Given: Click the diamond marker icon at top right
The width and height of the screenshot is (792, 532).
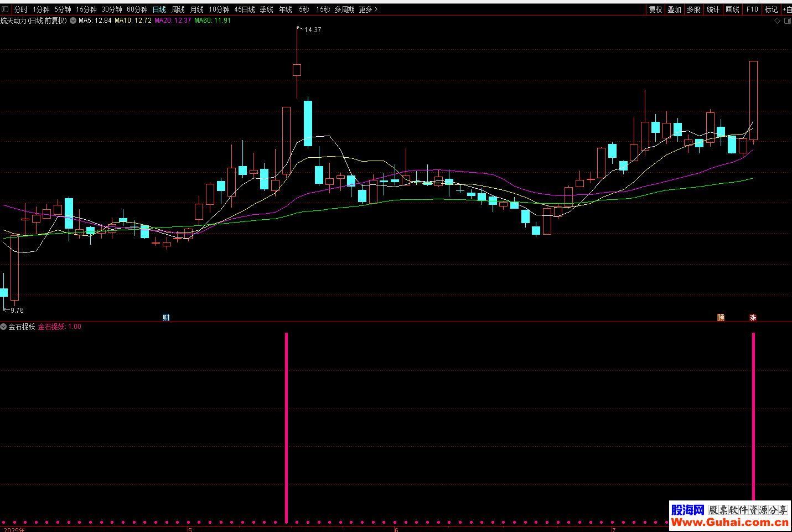Looking at the screenshot, I should click(x=777, y=20).
